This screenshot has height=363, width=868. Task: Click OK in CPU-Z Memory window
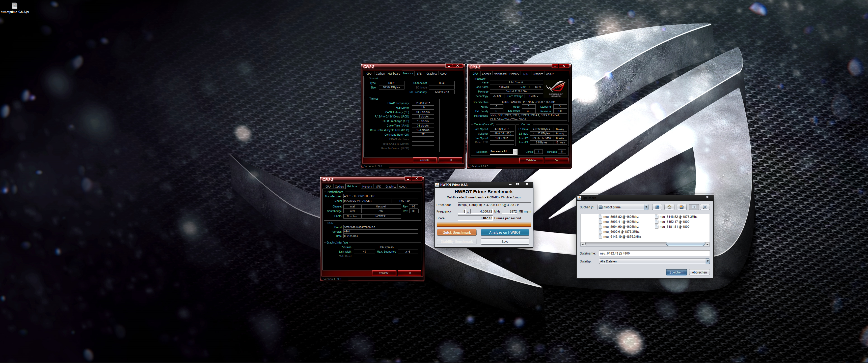(450, 160)
